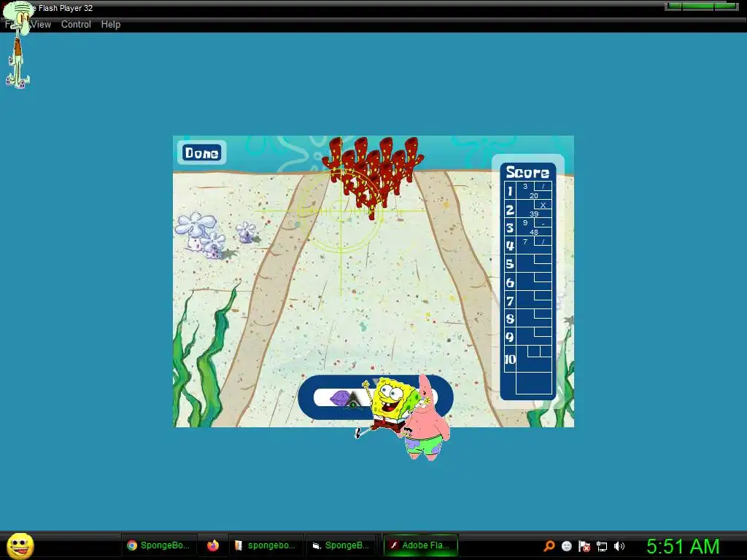Switch to spongebo... archive taskbar window

click(266, 545)
